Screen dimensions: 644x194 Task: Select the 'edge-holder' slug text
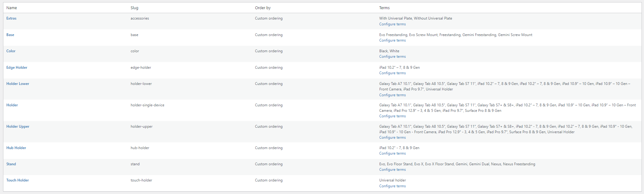click(141, 68)
